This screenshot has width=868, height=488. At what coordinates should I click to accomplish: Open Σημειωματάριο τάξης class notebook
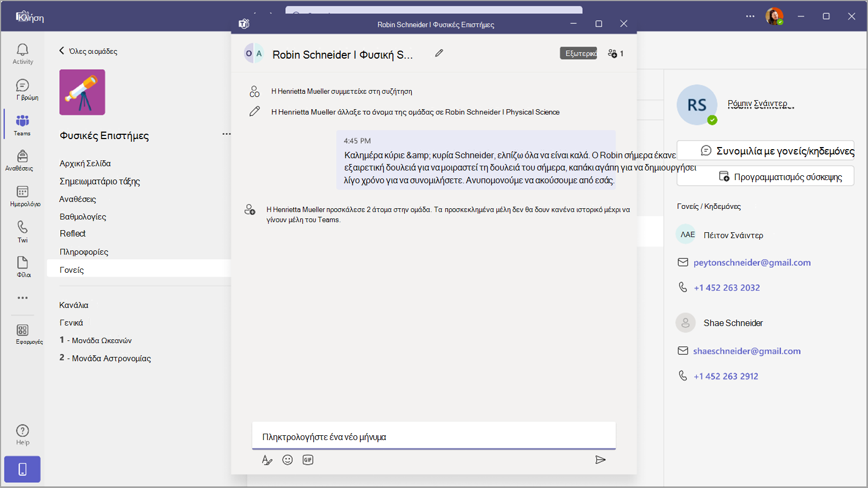[x=100, y=182]
